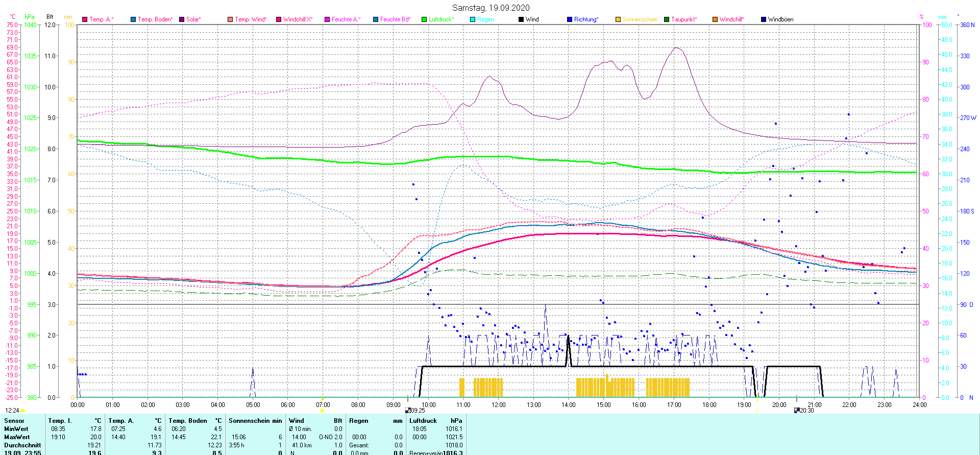Image resolution: width=980 pixels, height=455 pixels.
Task: Click the sunset square marker below 19:30
Action: (x=757, y=411)
